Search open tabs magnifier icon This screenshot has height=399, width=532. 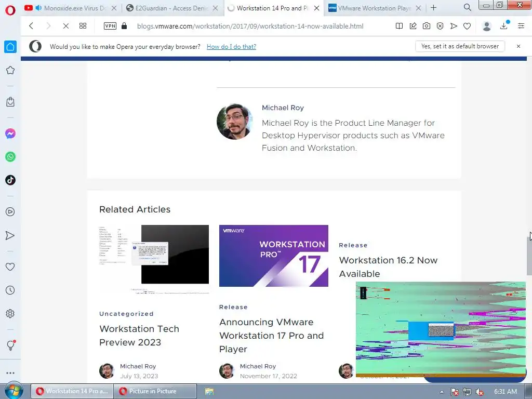pyautogui.click(x=468, y=7)
